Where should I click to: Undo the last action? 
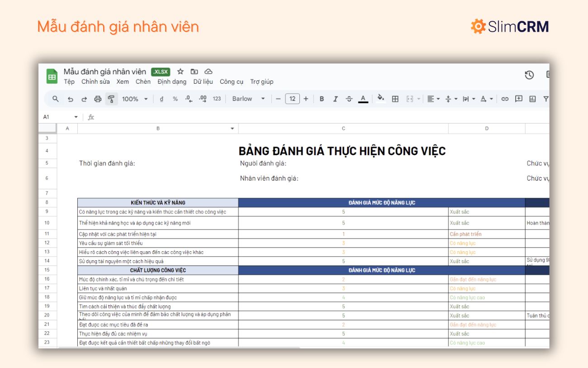point(70,98)
